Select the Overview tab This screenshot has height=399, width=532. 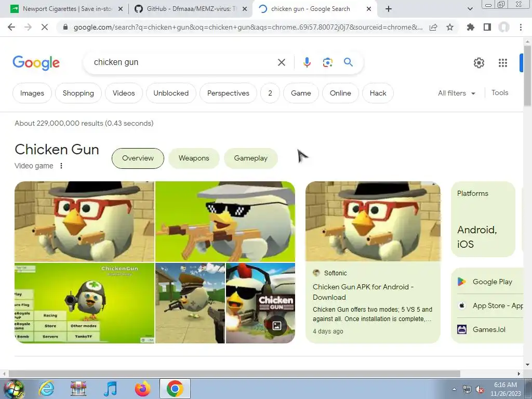(x=138, y=158)
